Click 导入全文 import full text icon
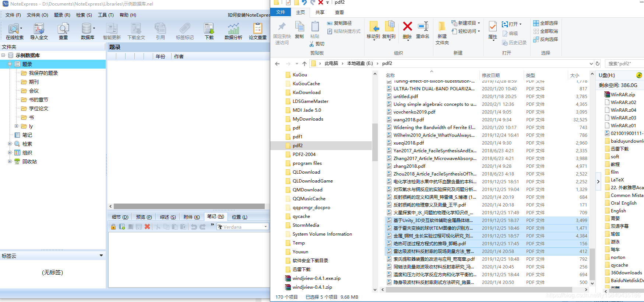 coord(39,31)
